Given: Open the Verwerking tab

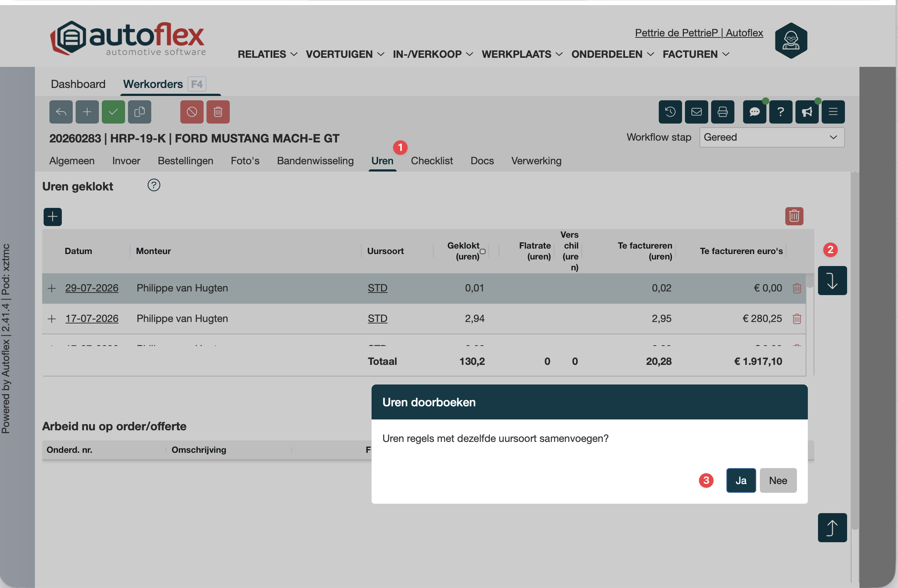Looking at the screenshot, I should [x=536, y=161].
